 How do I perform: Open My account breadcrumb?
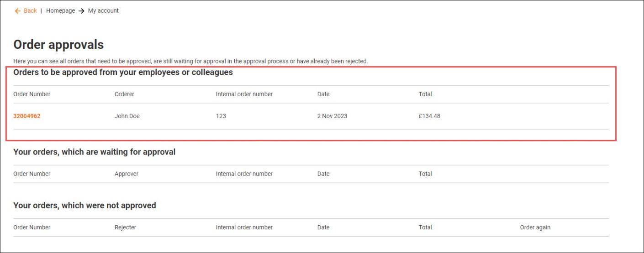tap(103, 11)
